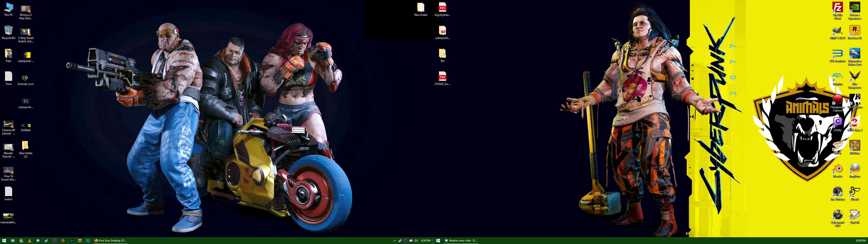868x244 pixels.
Task: Select New folder (2) icon
Action: click(x=26, y=149)
